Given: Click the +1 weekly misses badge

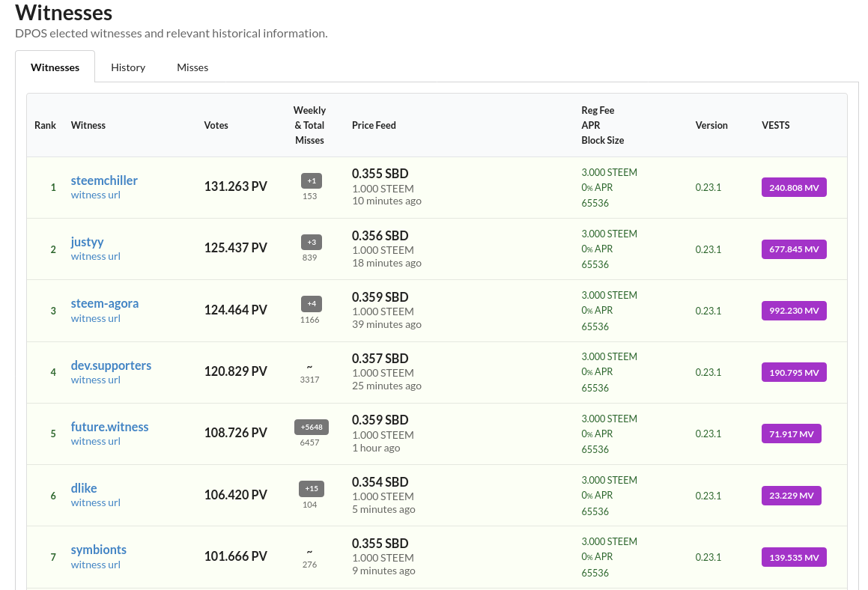Looking at the screenshot, I should coord(311,181).
